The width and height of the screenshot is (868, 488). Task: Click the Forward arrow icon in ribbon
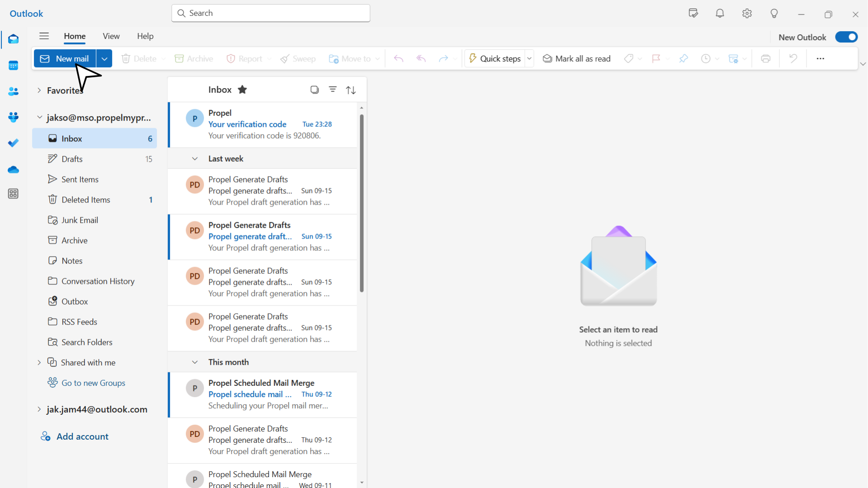pos(443,59)
